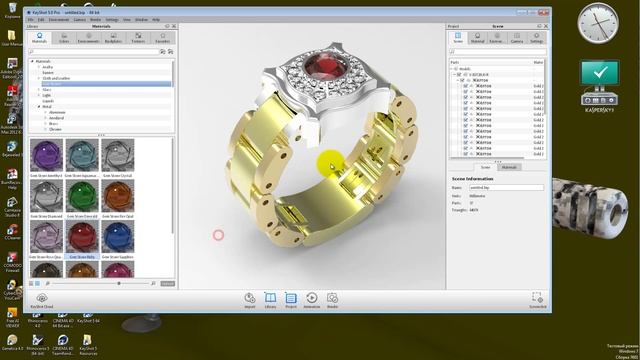Image resolution: width=640 pixels, height=360 pixels.
Task: Open the Environment menu
Action: pos(59,20)
